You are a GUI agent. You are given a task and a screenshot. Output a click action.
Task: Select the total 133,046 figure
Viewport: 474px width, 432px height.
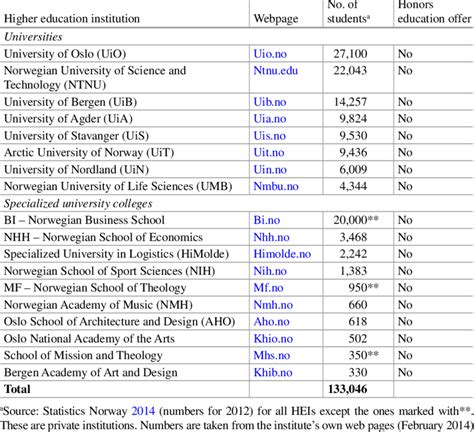(348, 389)
